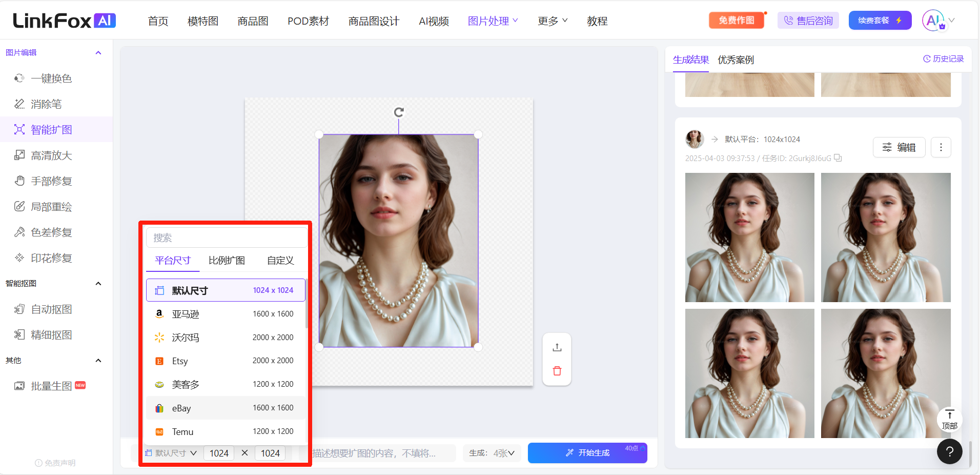This screenshot has height=475, width=980.
Task: Open the top-left generated portrait result
Action: tap(749, 237)
